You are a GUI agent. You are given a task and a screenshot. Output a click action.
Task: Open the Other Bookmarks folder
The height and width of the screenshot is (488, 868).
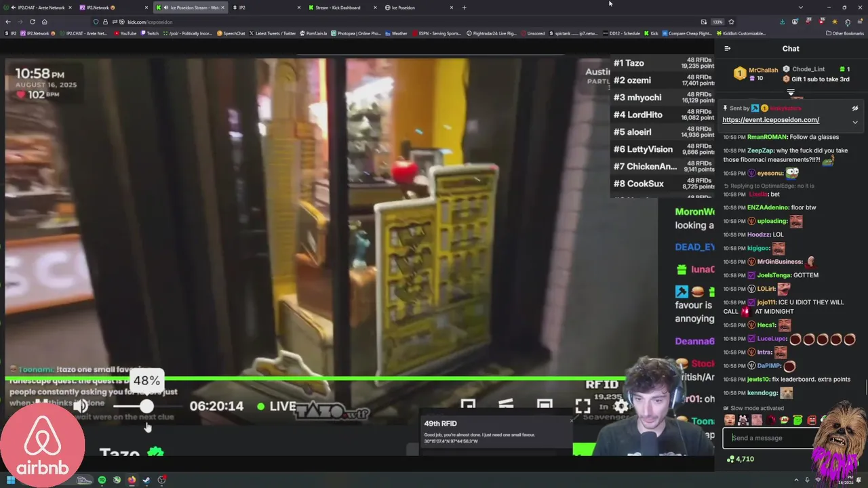pos(844,33)
